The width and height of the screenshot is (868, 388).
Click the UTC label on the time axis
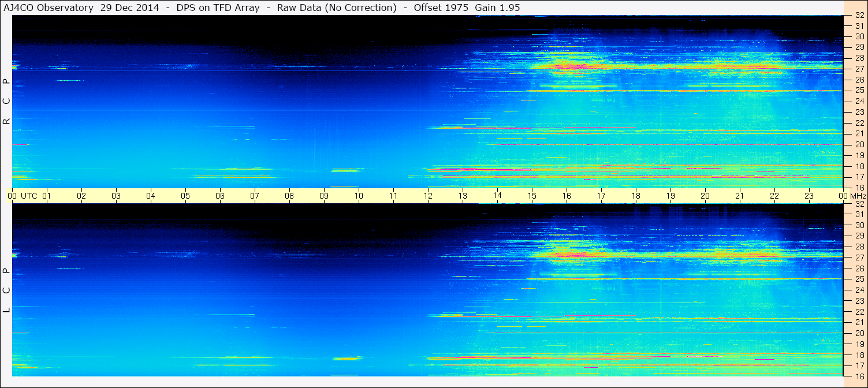29,196
